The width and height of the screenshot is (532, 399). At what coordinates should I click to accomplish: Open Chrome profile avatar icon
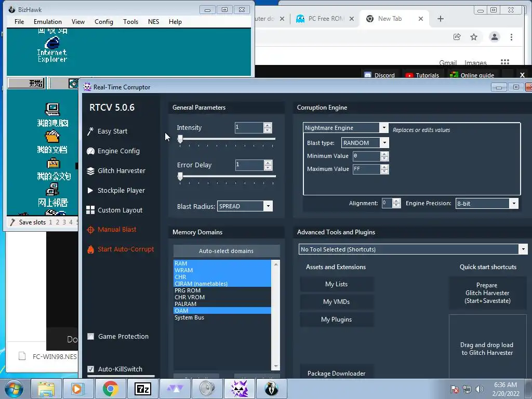(495, 37)
